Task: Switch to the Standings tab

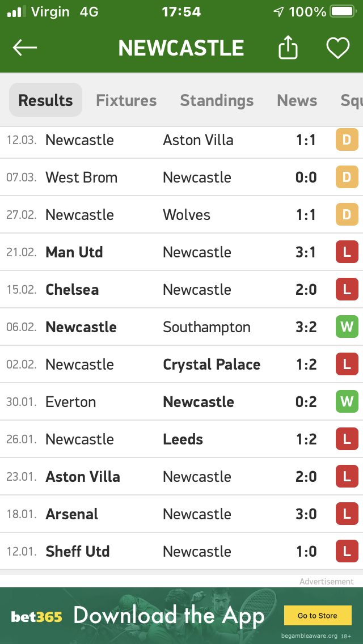Action: pos(217,100)
